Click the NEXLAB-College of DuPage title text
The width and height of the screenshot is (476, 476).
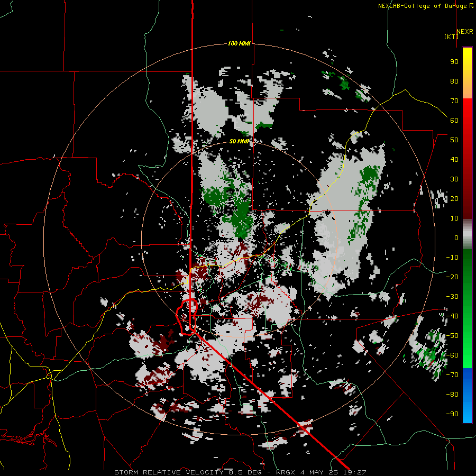pos(425,6)
